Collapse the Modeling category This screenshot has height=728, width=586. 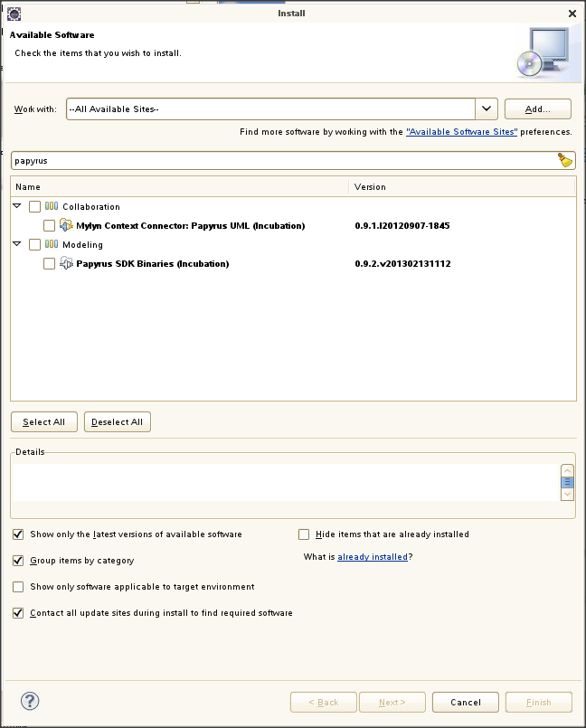tap(17, 244)
